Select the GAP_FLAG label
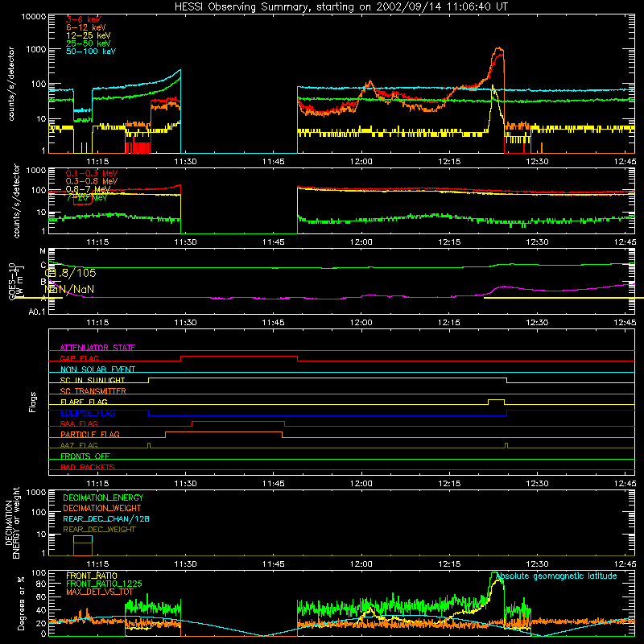The image size is (644, 644). [x=79, y=358]
